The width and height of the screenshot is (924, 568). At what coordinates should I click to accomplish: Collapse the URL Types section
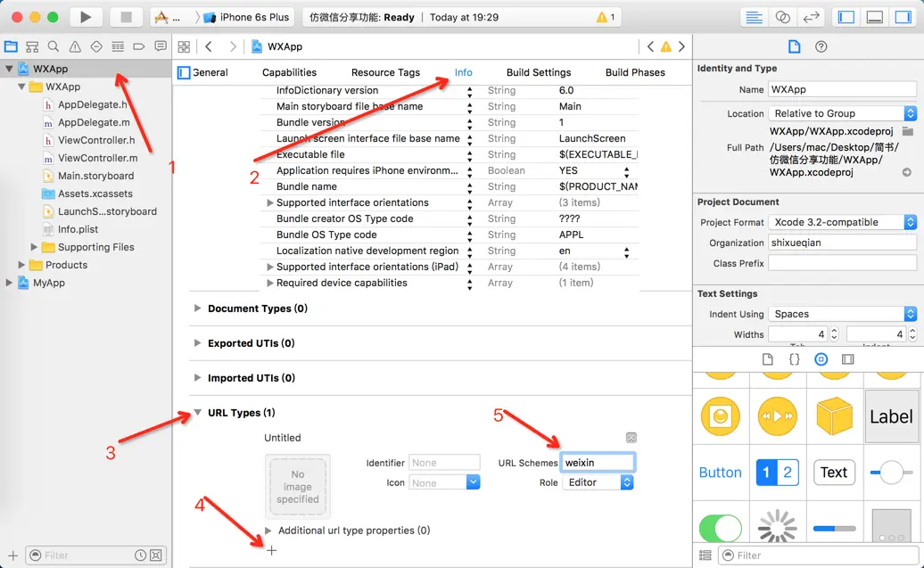[x=197, y=413]
